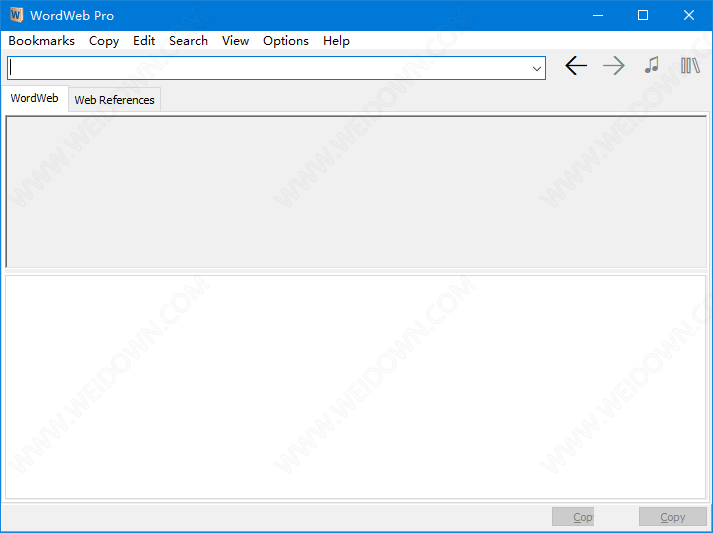Image resolution: width=713 pixels, height=533 pixels.
Task: Click the back arrow icon
Action: click(576, 66)
